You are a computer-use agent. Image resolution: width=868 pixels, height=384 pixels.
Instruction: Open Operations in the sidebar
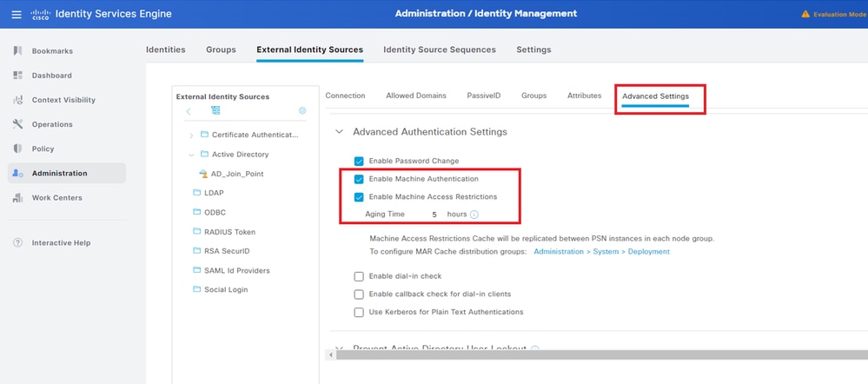pyautogui.click(x=52, y=124)
